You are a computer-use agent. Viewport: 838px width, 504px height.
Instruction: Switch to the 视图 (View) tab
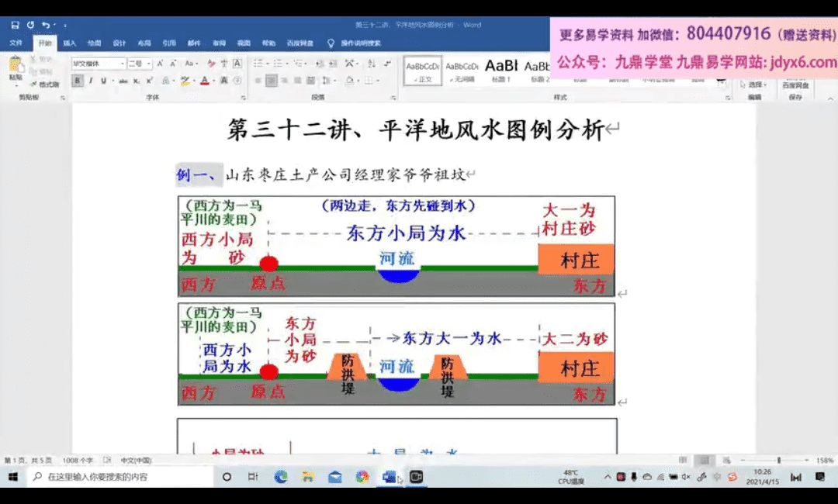coord(244,43)
